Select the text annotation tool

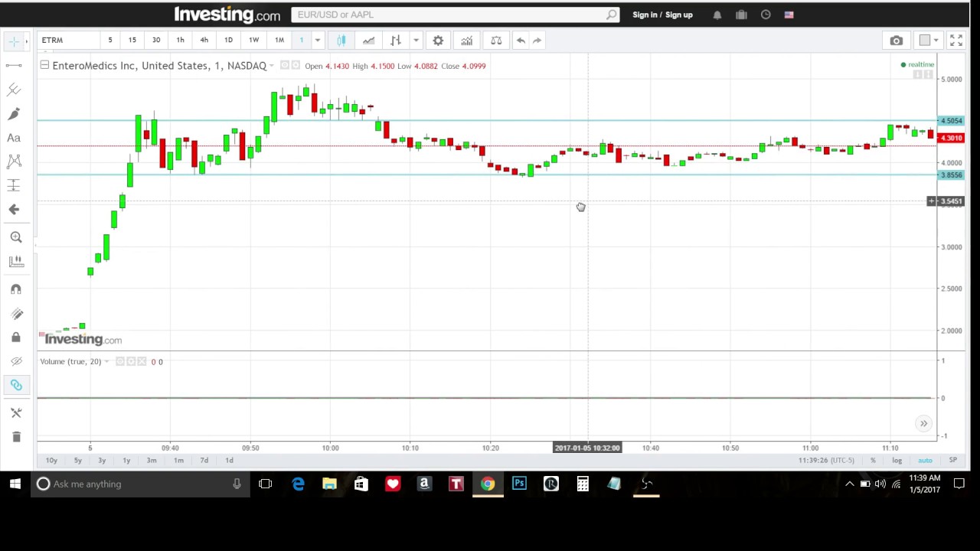click(14, 138)
